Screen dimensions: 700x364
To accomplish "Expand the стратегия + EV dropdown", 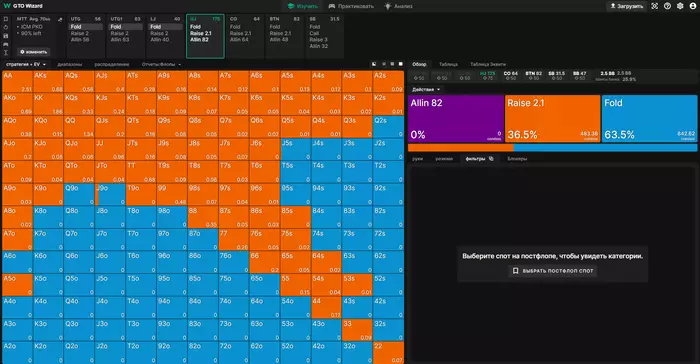I will tap(26, 64).
